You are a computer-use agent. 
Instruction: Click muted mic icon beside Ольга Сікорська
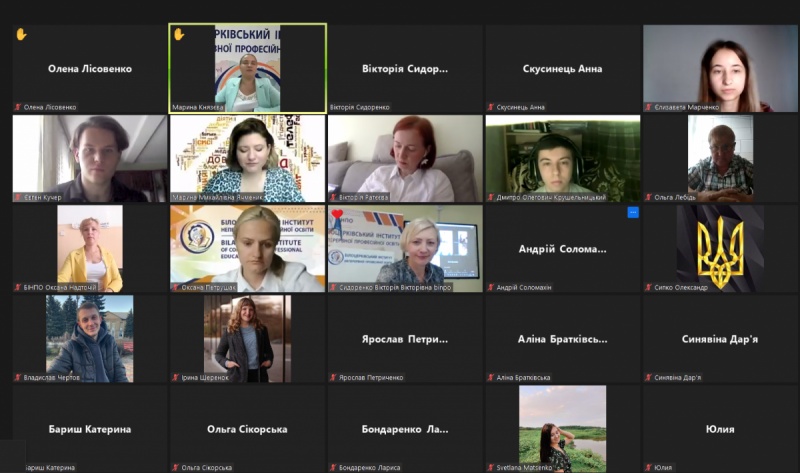coord(176,467)
